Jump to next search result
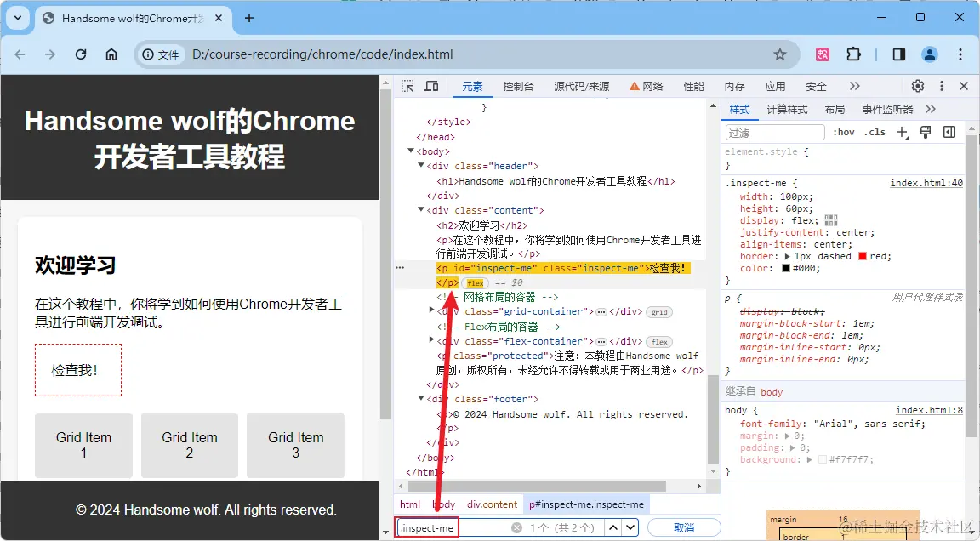This screenshot has height=541, width=980. click(630, 528)
